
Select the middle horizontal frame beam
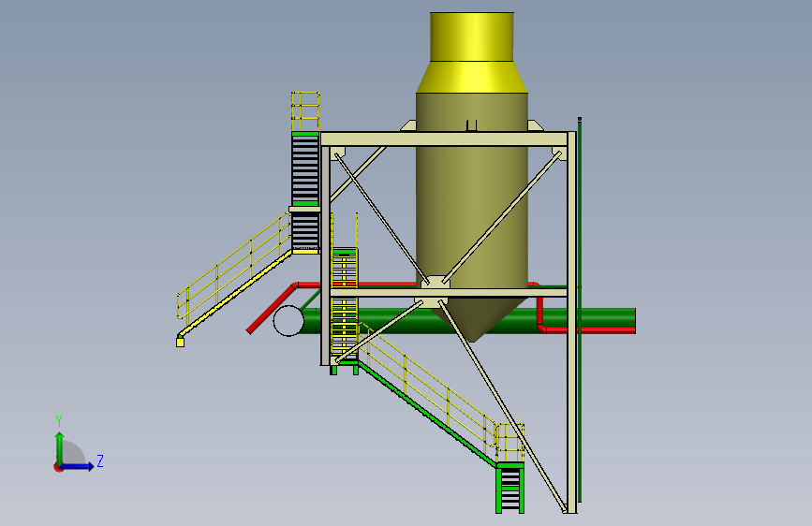pyautogui.click(x=449, y=293)
